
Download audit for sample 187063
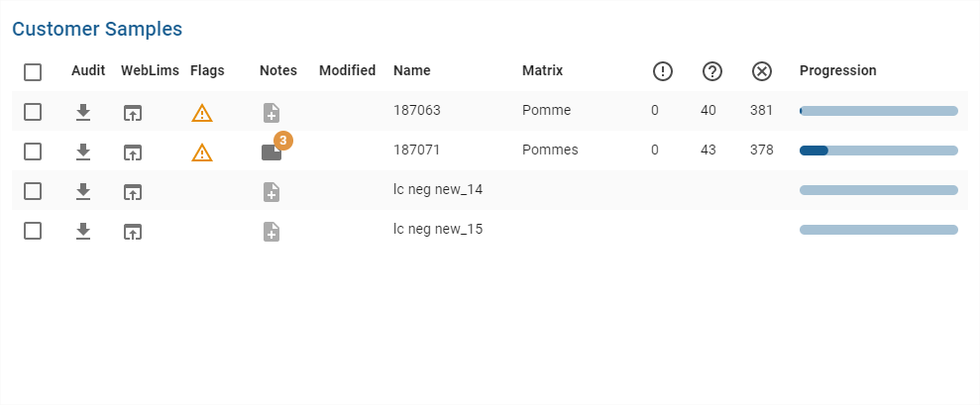[x=83, y=112]
